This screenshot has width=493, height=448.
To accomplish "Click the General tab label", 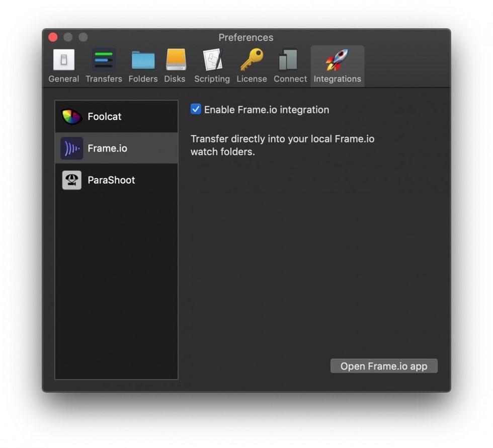I will (64, 79).
